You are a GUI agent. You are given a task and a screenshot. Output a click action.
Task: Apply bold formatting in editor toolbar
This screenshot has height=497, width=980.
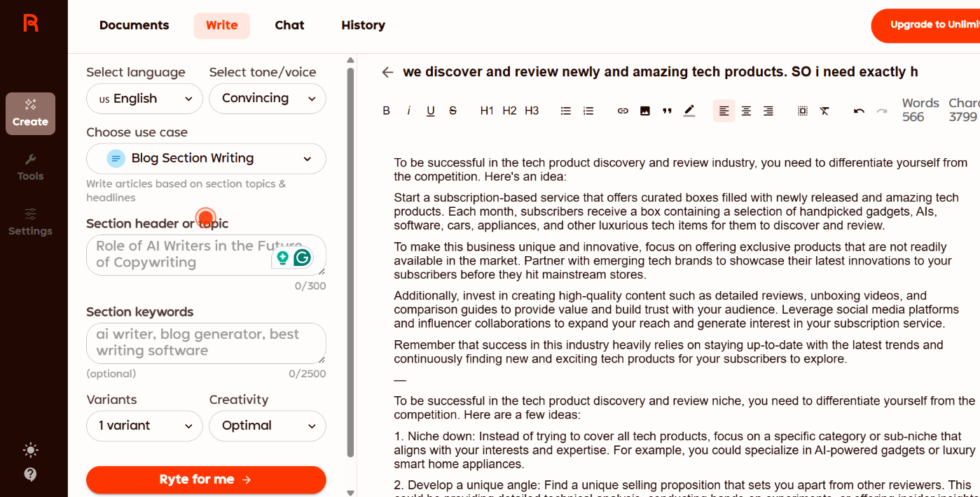(386, 111)
